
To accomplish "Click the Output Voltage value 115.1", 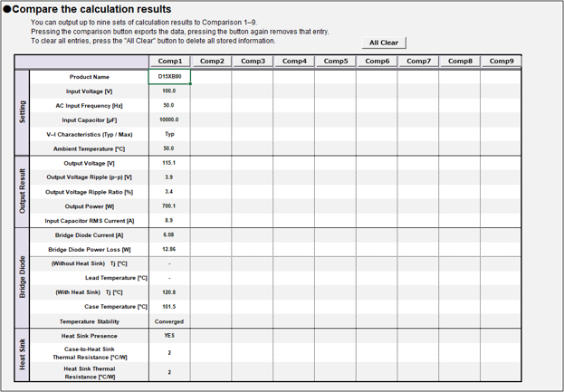I will coord(169,163).
